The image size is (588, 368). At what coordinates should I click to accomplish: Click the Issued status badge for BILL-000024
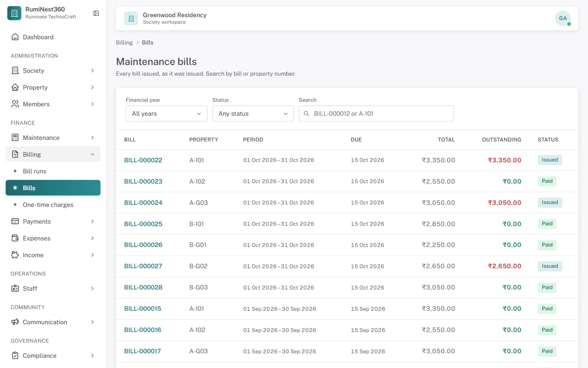550,202
